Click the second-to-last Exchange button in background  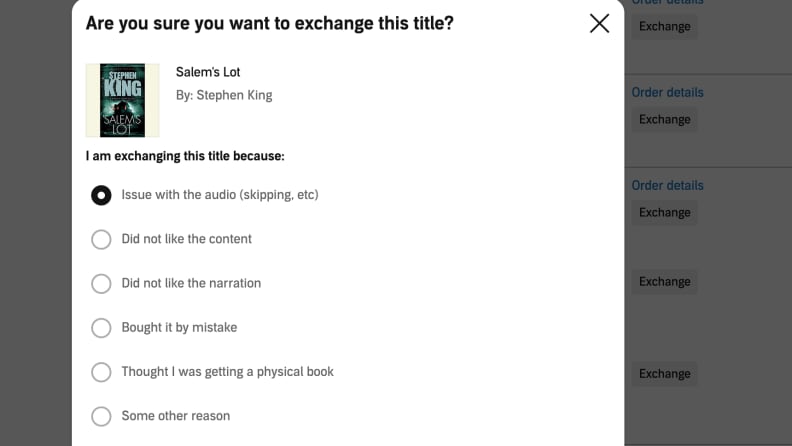664,281
